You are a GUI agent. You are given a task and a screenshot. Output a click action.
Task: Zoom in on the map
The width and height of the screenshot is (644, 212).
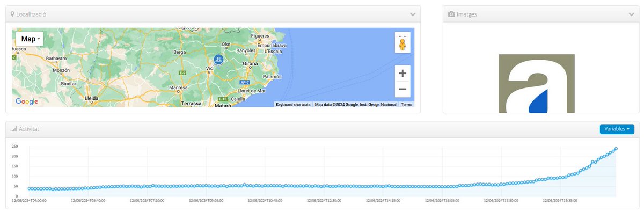tap(402, 73)
